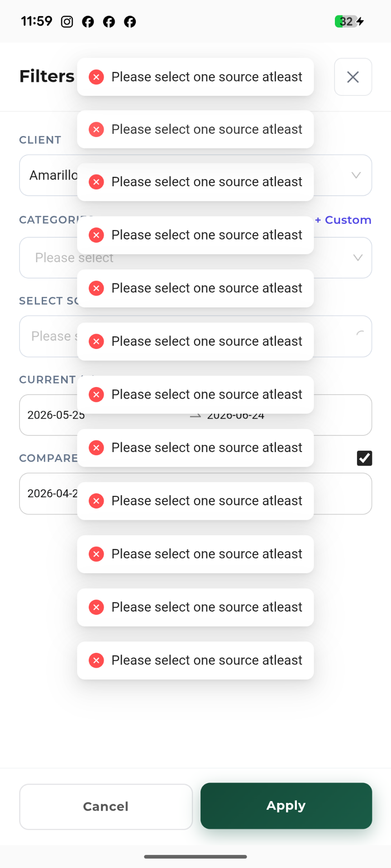391x868 pixels.
Task: Tap the toast just above Cancel button
Action: (195, 660)
